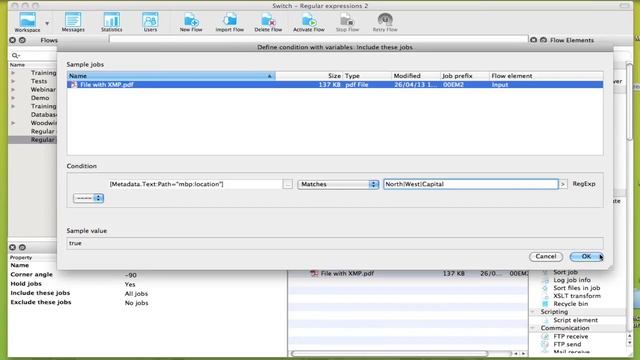Click the Include these jobs property

click(40, 293)
